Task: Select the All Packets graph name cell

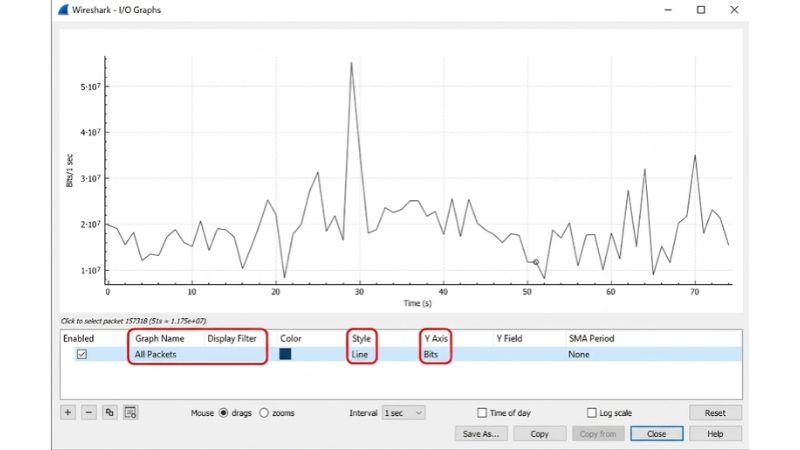Action: (x=156, y=354)
